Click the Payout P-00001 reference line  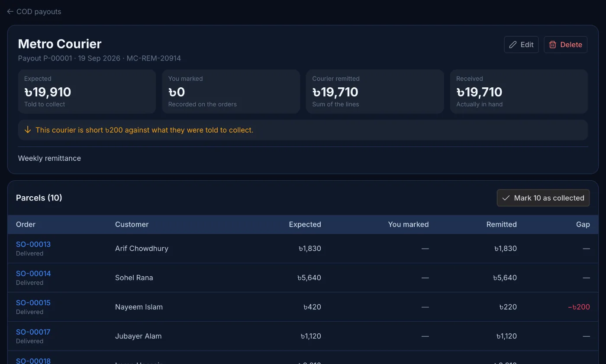100,58
